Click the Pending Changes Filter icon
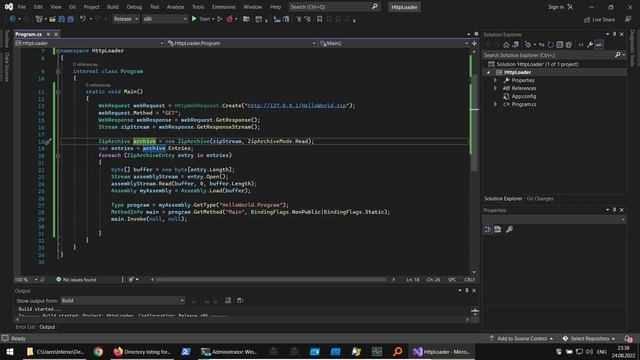640x360 pixels. [x=528, y=45]
